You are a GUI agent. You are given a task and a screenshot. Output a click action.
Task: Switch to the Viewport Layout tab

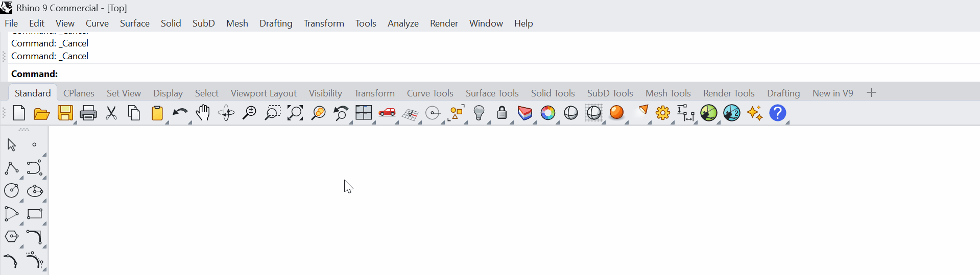click(264, 93)
